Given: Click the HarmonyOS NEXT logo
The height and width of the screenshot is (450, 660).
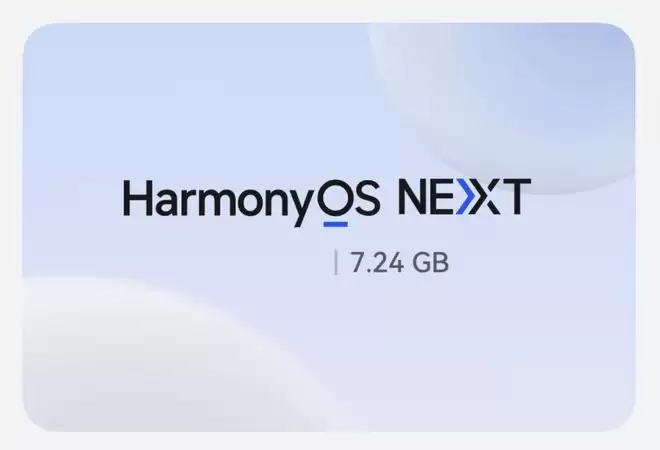Looking at the screenshot, I should [327, 202].
